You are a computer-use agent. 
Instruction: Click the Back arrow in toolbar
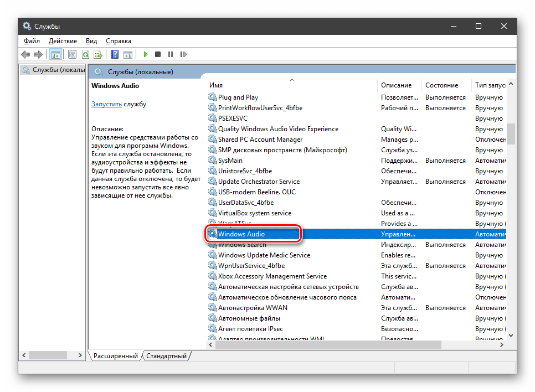(25, 54)
